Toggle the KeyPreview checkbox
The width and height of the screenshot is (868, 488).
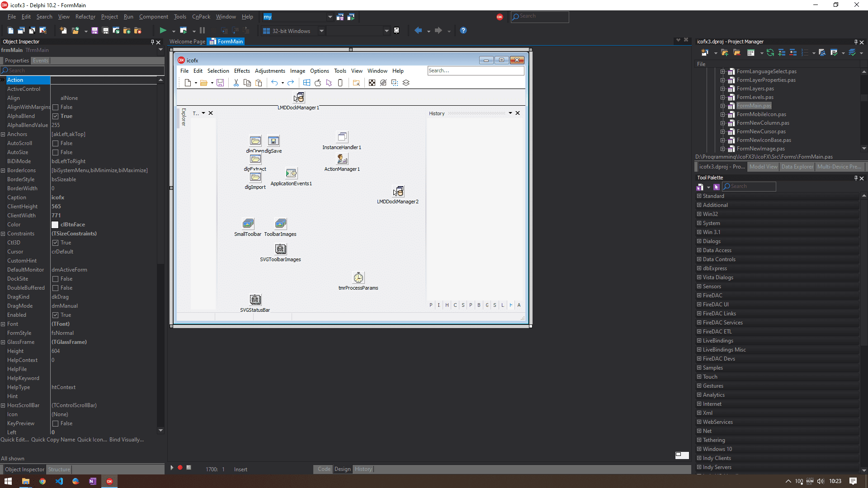(55, 423)
